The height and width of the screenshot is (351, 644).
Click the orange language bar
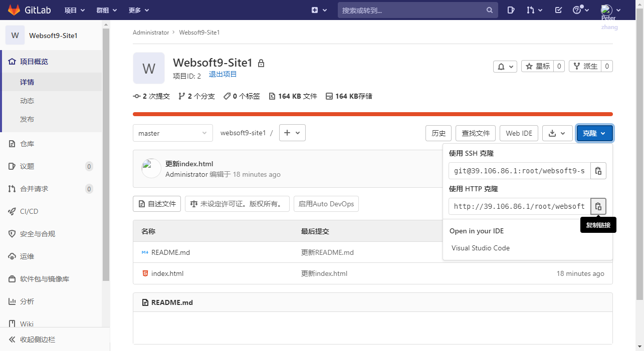(372, 114)
